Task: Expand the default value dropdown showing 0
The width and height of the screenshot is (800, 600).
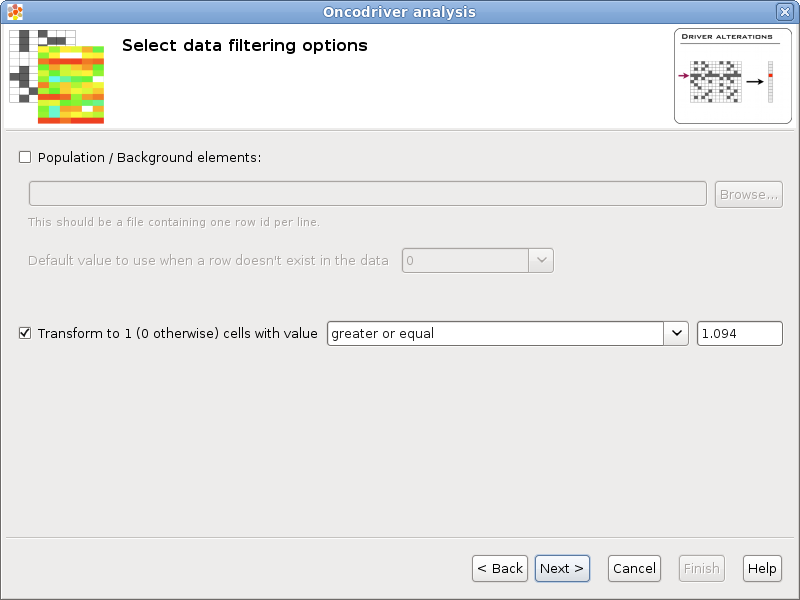Action: pyautogui.click(x=541, y=260)
